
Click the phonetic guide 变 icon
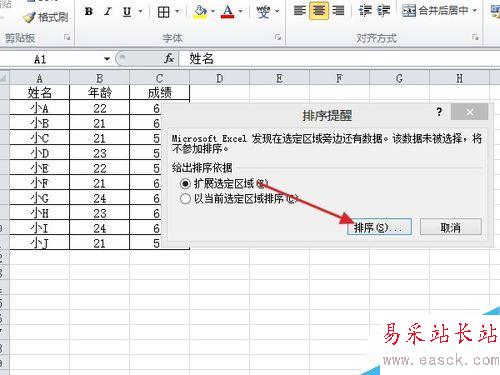(x=263, y=12)
